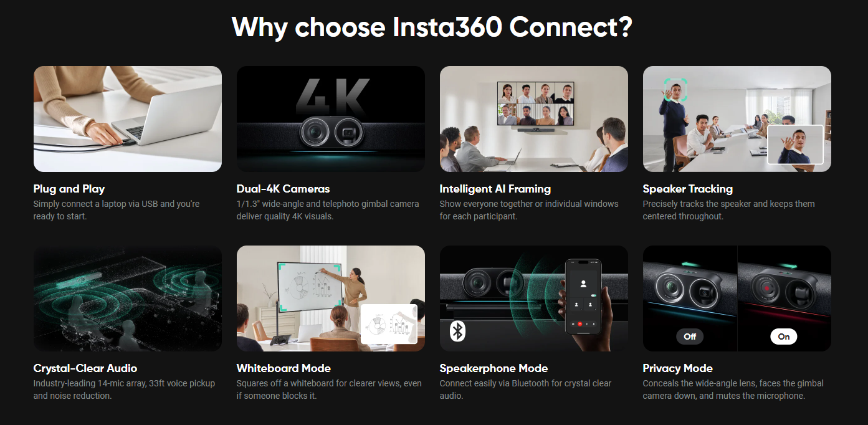
Task: Click the red hang-up button on phone screen
Action: 580,324
